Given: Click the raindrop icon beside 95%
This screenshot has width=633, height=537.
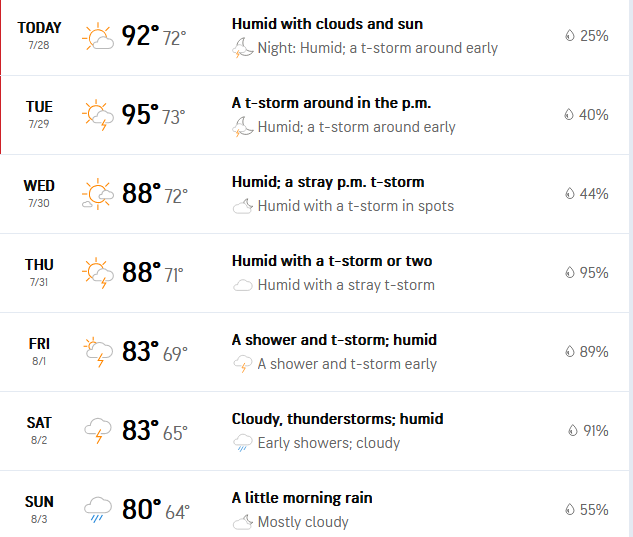Looking at the screenshot, I should [x=569, y=273].
